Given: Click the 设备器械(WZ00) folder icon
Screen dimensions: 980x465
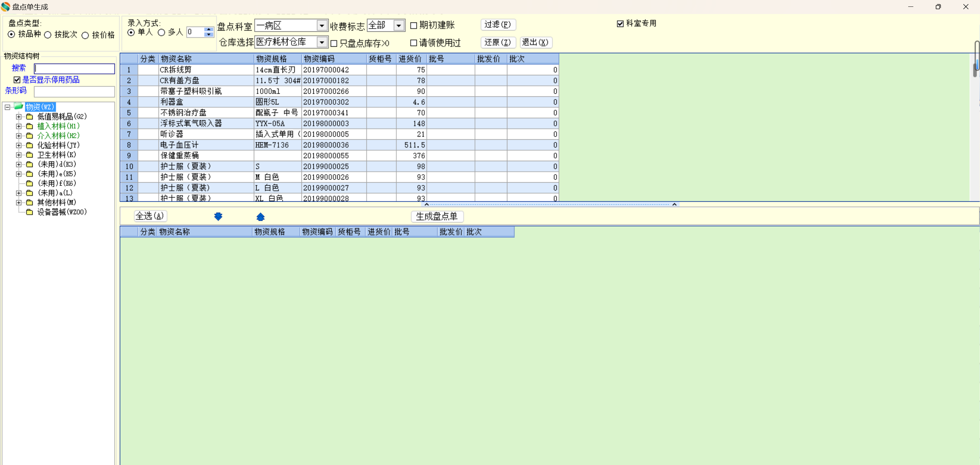Looking at the screenshot, I should (29, 212).
